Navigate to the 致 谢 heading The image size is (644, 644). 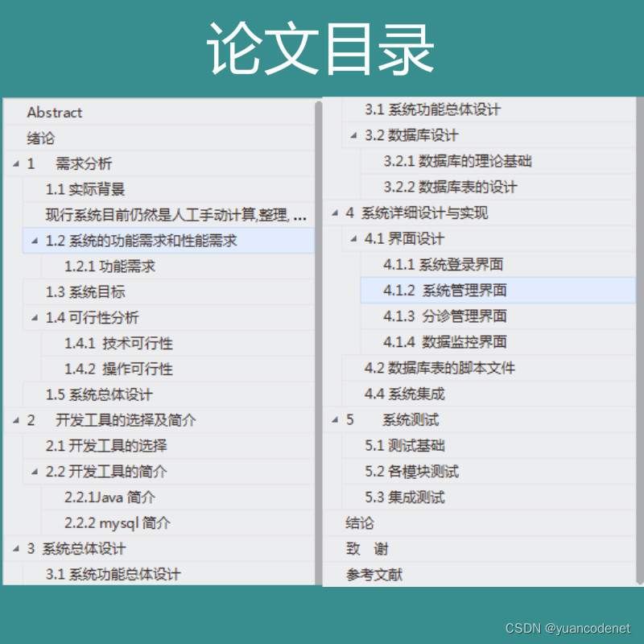[367, 549]
